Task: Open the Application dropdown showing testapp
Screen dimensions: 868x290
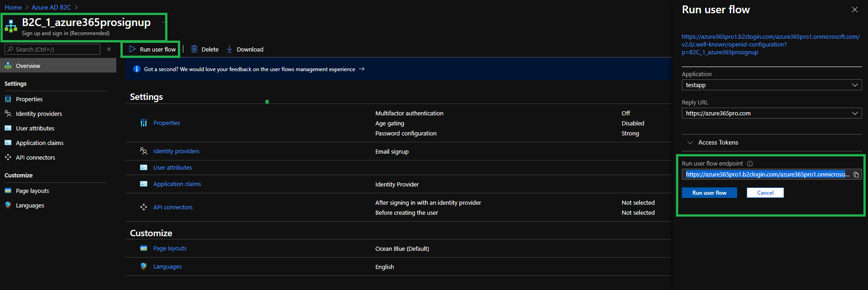Action: click(772, 85)
